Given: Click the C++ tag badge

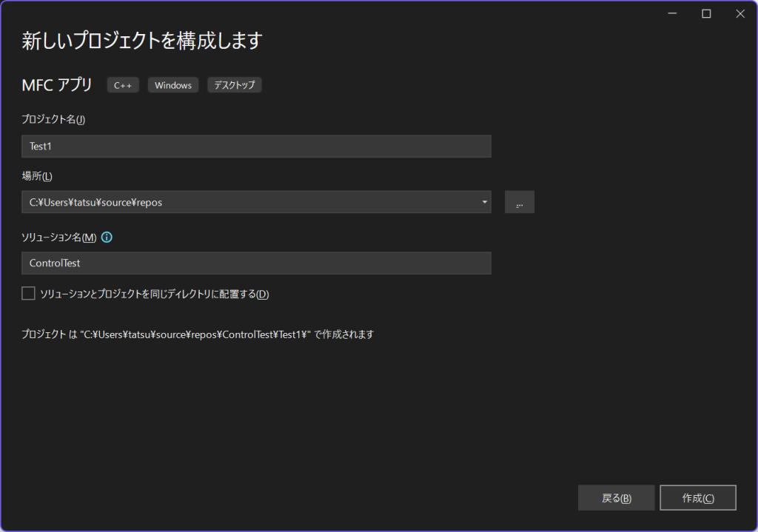Looking at the screenshot, I should point(123,85).
